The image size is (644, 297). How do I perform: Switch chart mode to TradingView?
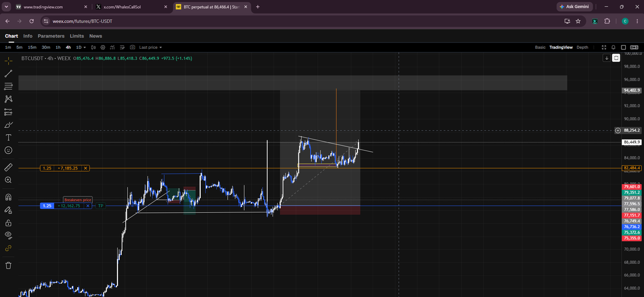[561, 47]
